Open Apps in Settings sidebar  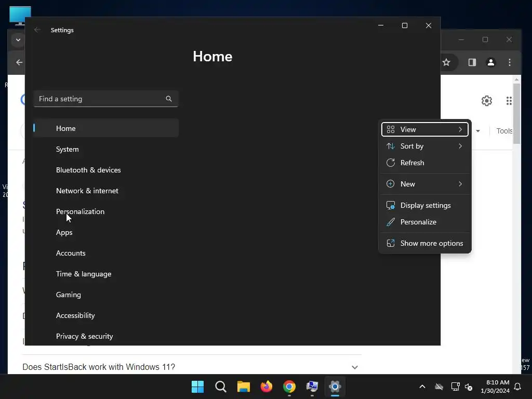click(106, 232)
